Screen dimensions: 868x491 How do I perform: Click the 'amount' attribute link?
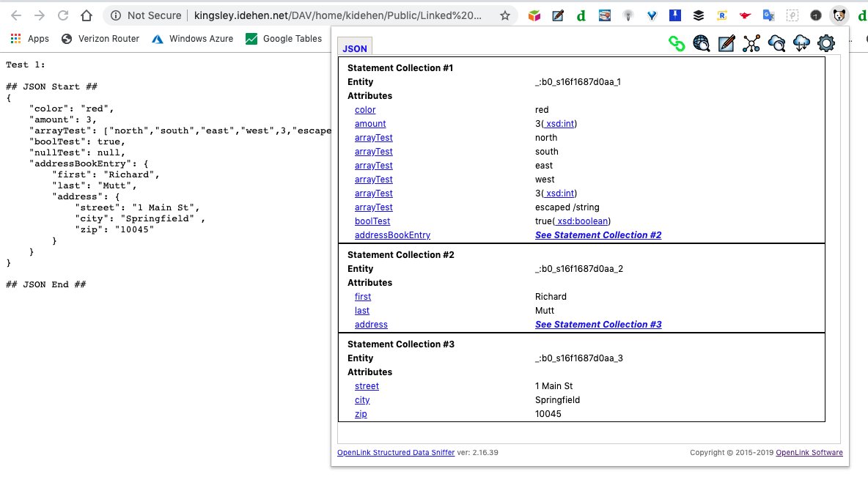(370, 123)
